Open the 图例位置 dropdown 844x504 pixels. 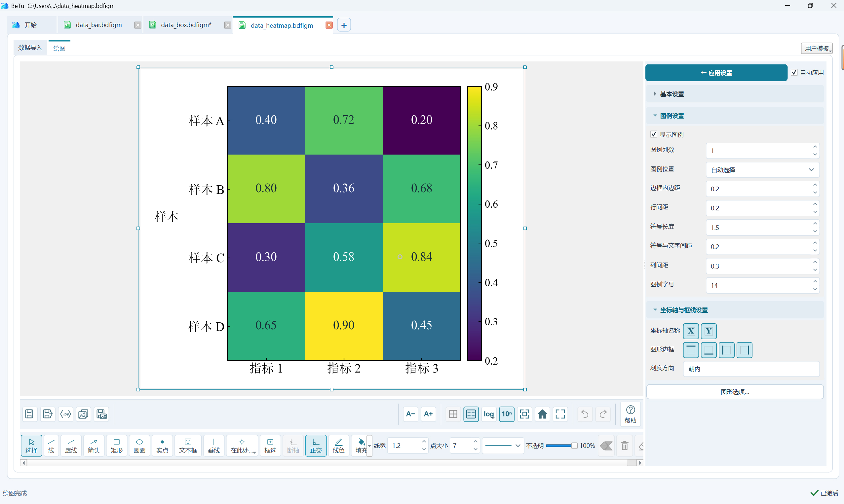tap(762, 169)
